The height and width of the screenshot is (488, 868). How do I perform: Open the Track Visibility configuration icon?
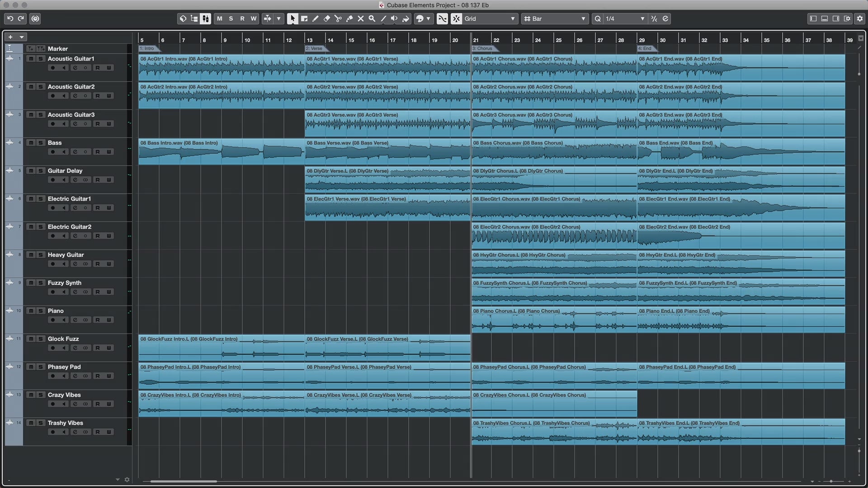point(194,19)
